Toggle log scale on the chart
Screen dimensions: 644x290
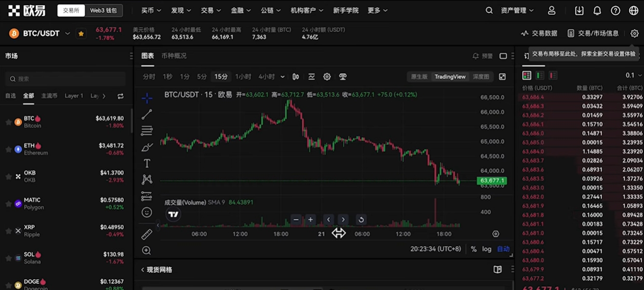487,249
